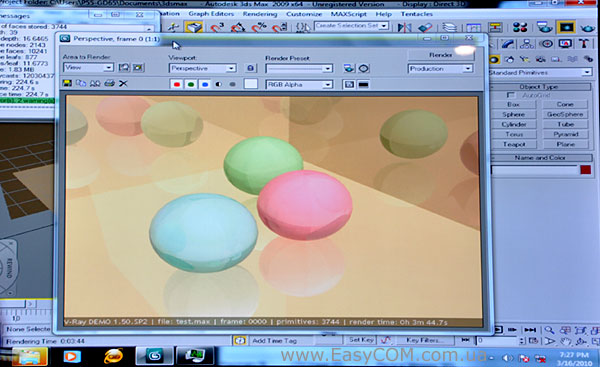The width and height of the screenshot is (600, 367).
Task: Save the rendered image with disk icon
Action: [x=67, y=83]
